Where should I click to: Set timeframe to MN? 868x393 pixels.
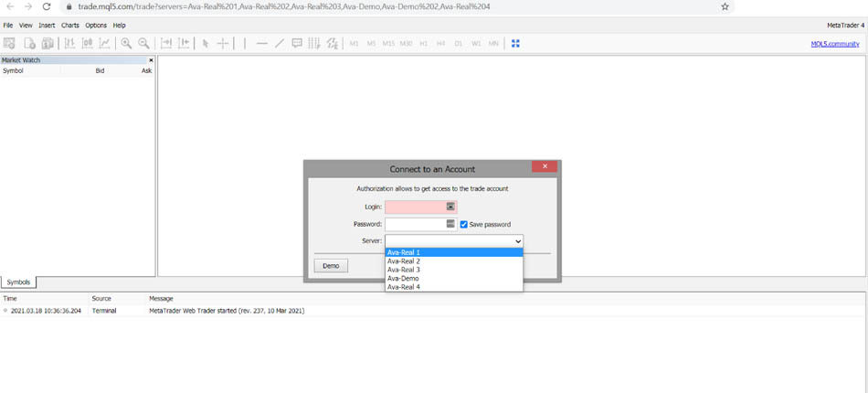(x=493, y=43)
